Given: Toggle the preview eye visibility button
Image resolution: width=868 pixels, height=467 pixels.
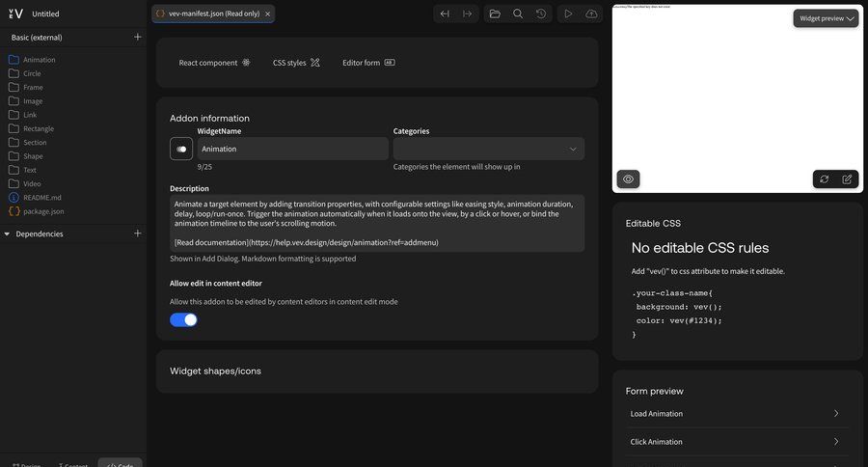Looking at the screenshot, I should tap(628, 179).
